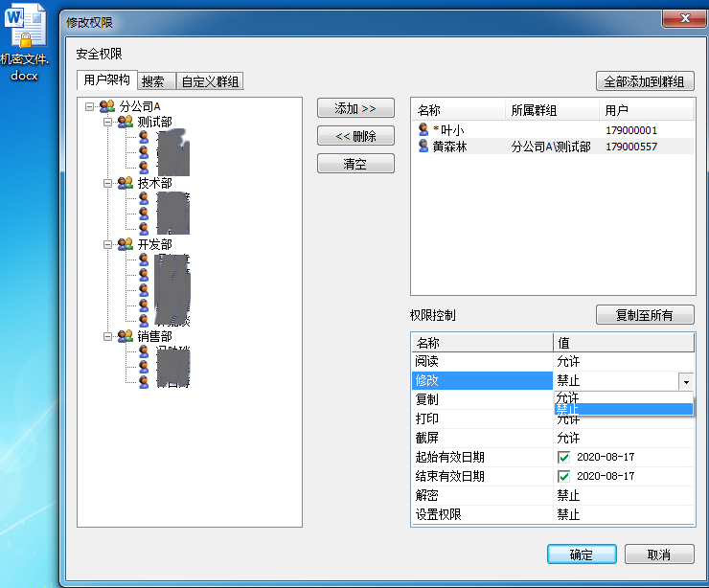Image resolution: width=709 pixels, height=588 pixels.
Task: Collapse the 测试部 tree node
Action: point(107,122)
